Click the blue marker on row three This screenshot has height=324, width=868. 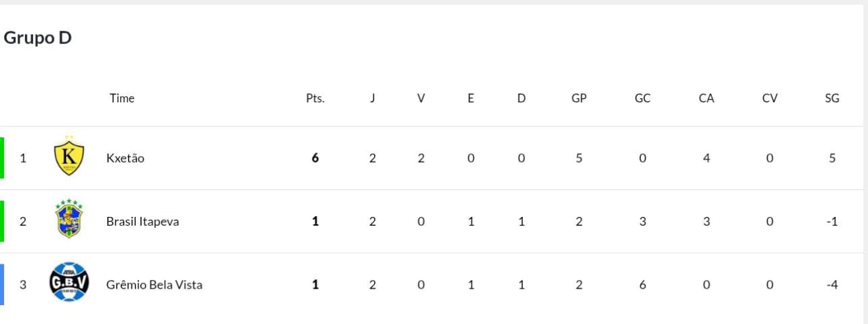[2, 284]
